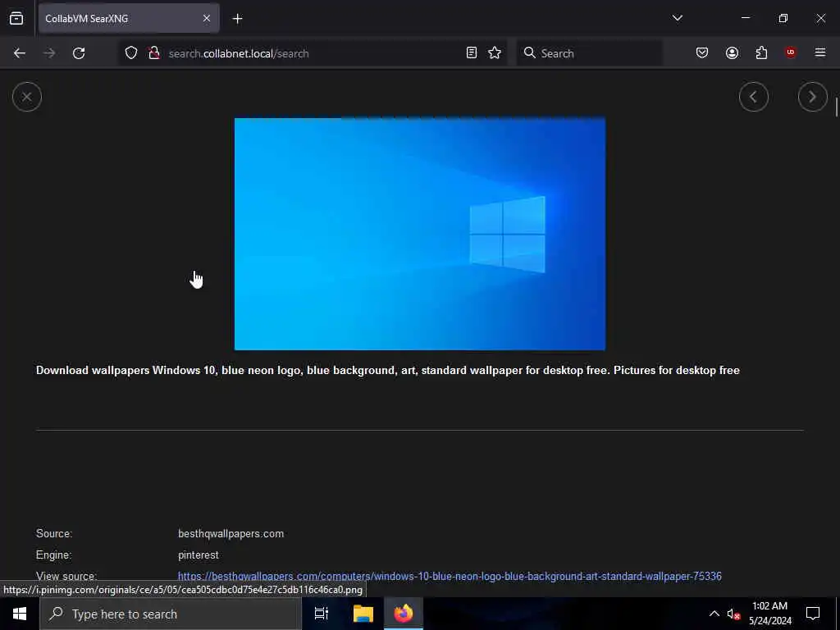The image size is (840, 630).
Task: Toggle reader view
Action: [x=472, y=53]
